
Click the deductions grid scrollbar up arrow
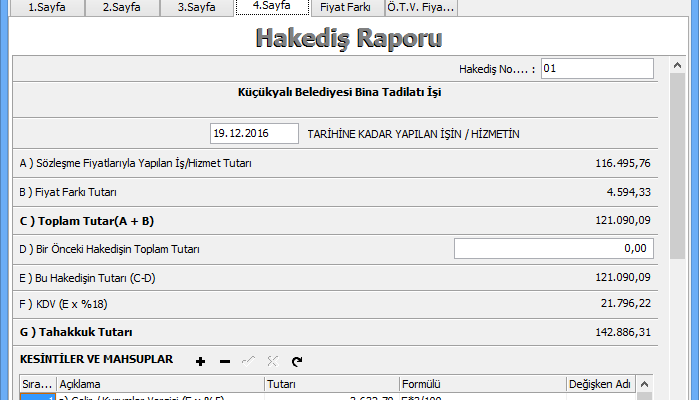(645, 384)
